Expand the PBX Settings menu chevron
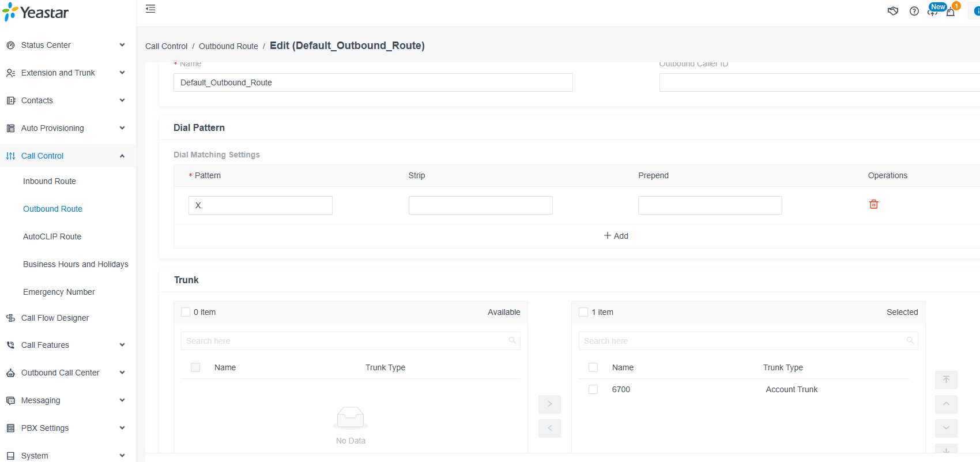 pos(122,428)
